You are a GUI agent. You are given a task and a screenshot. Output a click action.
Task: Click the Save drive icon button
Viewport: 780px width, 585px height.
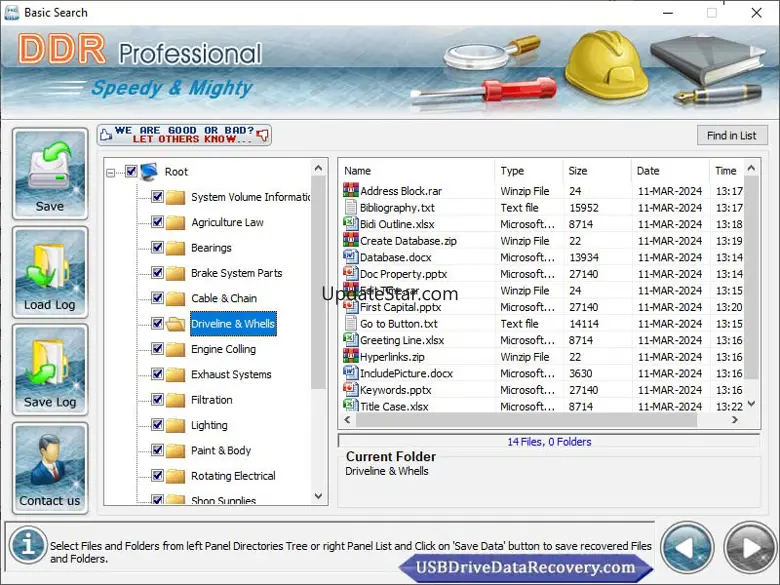(x=50, y=174)
